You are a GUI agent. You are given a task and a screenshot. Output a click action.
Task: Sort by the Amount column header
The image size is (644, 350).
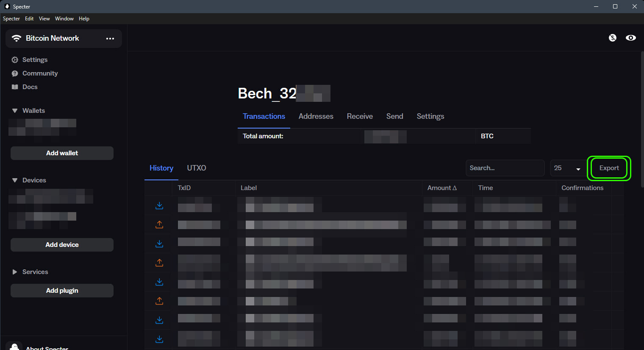(x=442, y=188)
